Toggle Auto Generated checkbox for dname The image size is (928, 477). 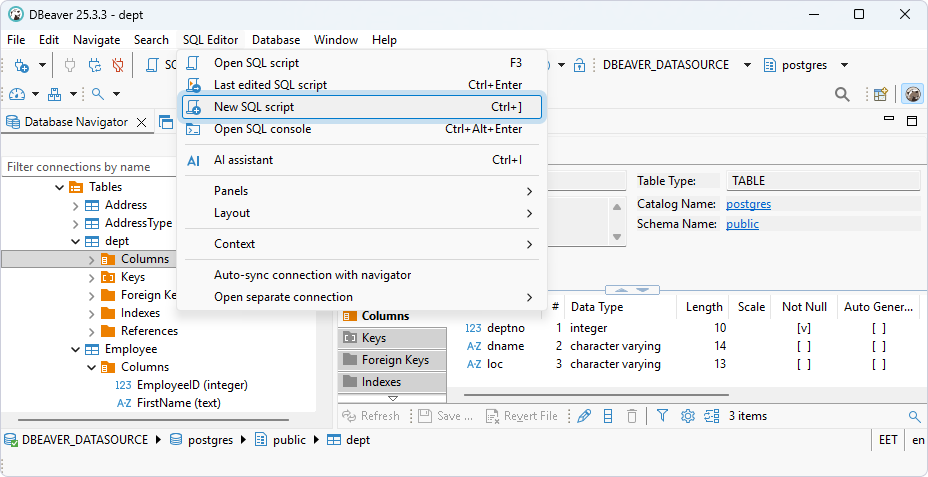tap(879, 346)
